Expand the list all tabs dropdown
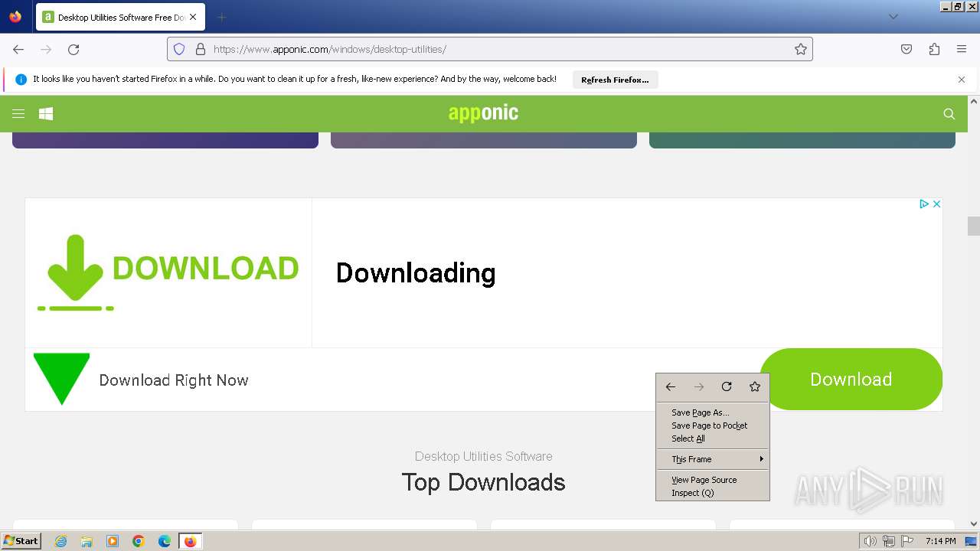The width and height of the screenshot is (980, 551). [893, 17]
